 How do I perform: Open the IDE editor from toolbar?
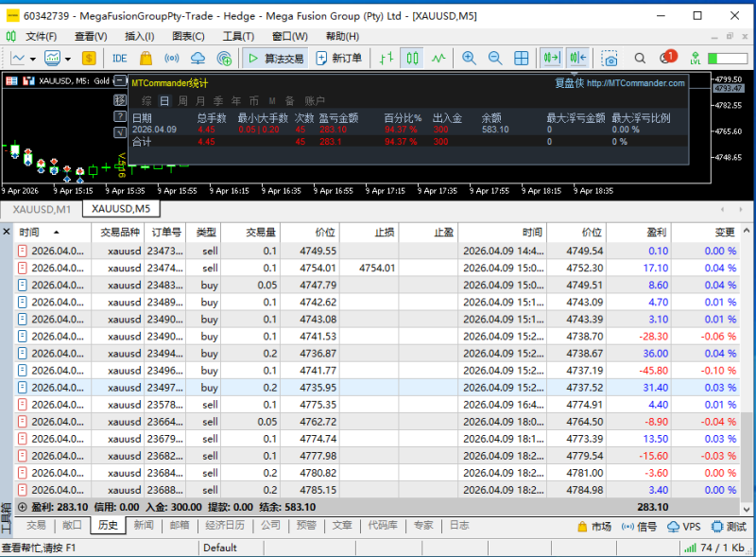[119, 59]
